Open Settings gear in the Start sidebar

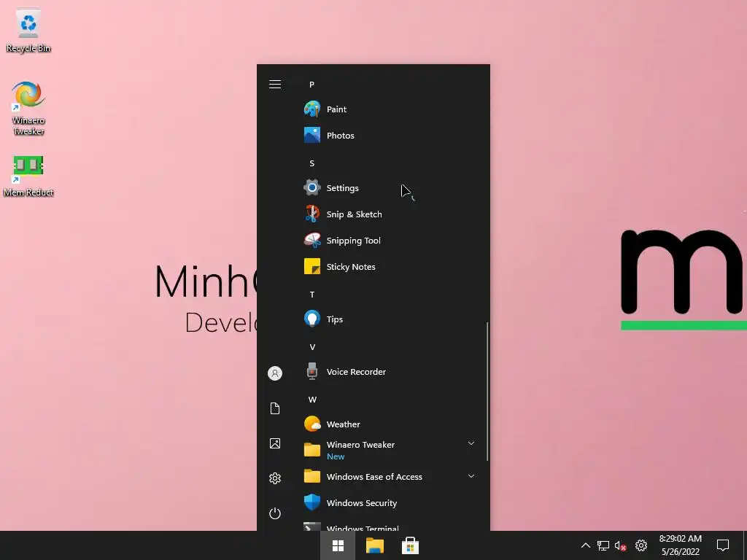pos(275,478)
